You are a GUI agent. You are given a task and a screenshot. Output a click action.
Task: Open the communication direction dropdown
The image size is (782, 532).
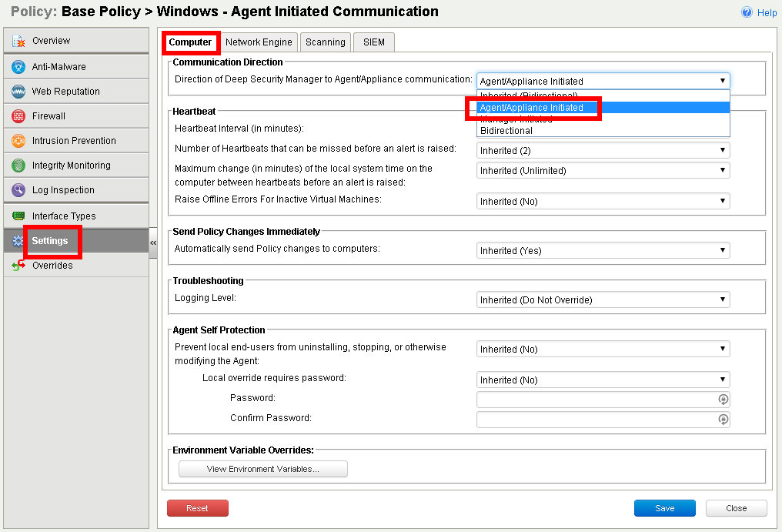603,81
